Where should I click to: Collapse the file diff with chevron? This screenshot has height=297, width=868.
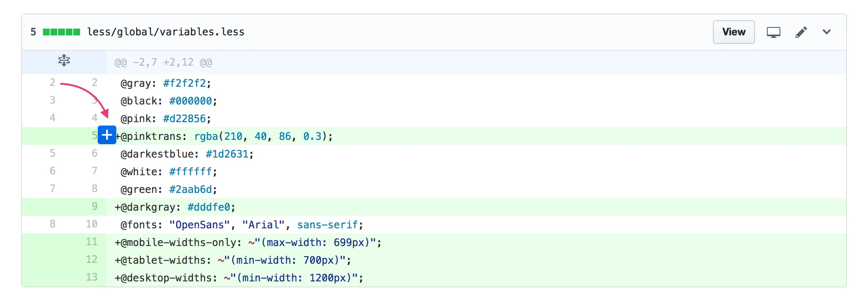click(826, 32)
